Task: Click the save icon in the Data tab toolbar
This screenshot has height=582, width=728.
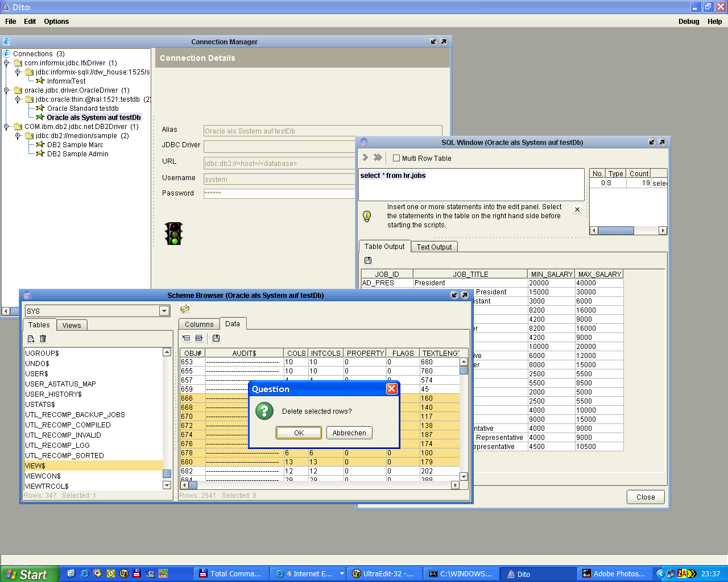Action: [216, 338]
